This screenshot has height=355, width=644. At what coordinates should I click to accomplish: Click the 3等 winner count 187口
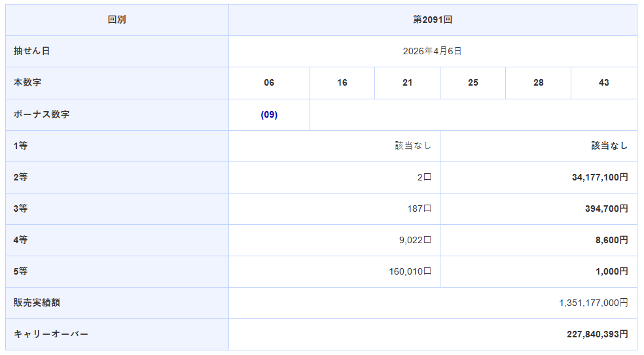coord(419,209)
